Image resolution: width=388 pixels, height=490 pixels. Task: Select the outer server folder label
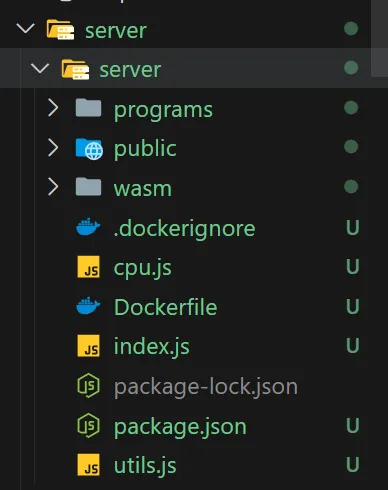coord(116,31)
